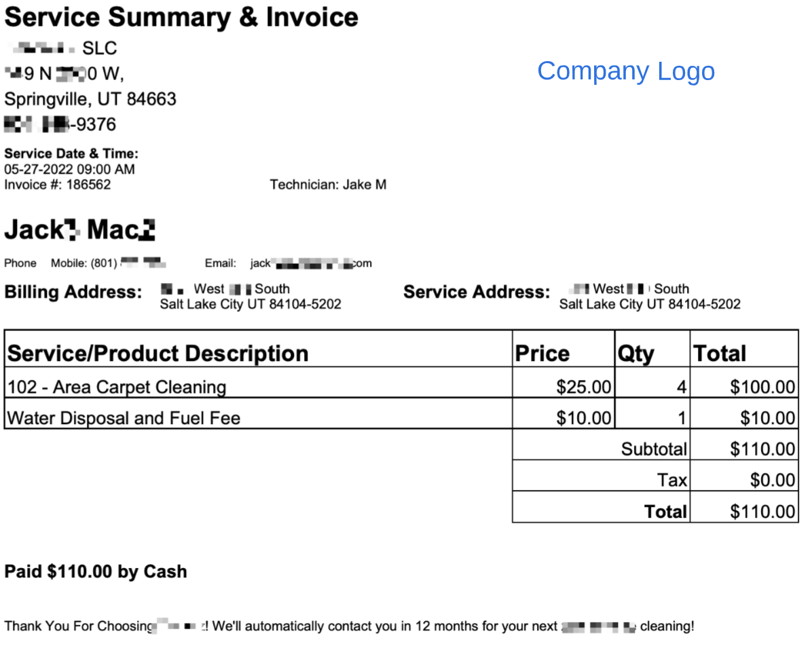Viewport: 812px width, 646px height.
Task: Click the Subtotal $110.00 amount
Action: coord(762,449)
